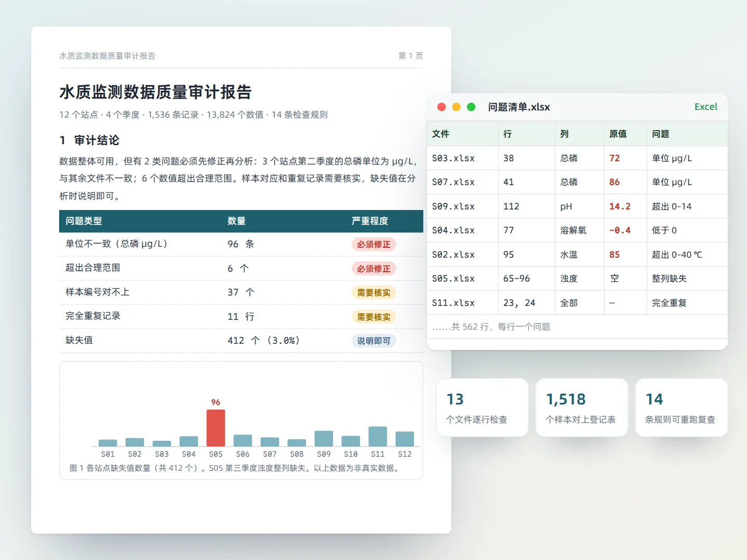Click the 第 1 页 page indicator
This screenshot has width=747, height=560.
click(410, 55)
